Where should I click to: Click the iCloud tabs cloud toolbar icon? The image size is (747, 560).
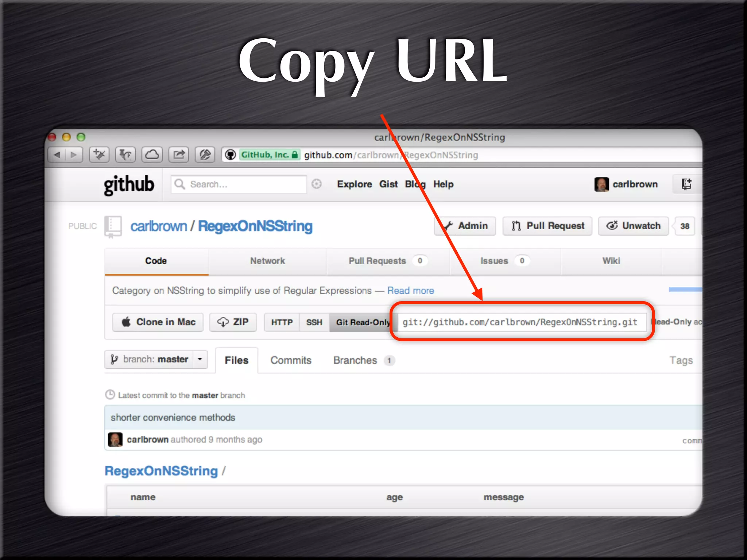tap(152, 155)
